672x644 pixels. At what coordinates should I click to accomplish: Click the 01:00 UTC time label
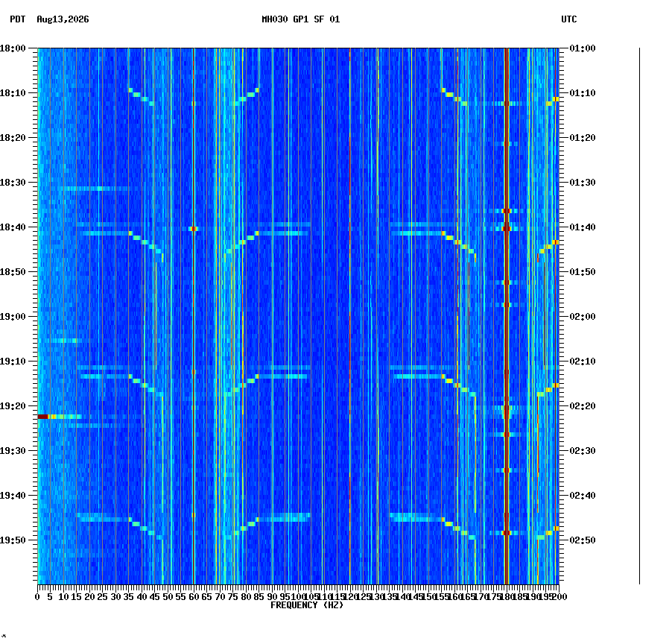pos(583,48)
